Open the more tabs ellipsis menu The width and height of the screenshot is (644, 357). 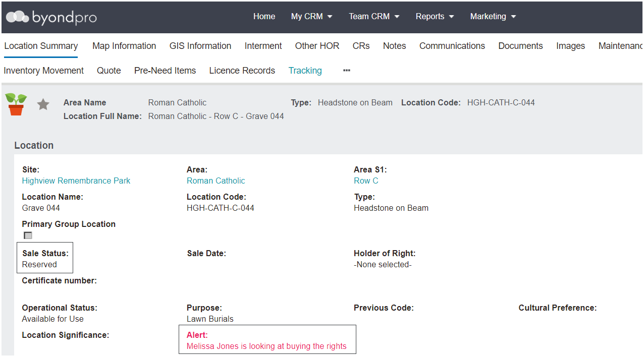pyautogui.click(x=347, y=71)
